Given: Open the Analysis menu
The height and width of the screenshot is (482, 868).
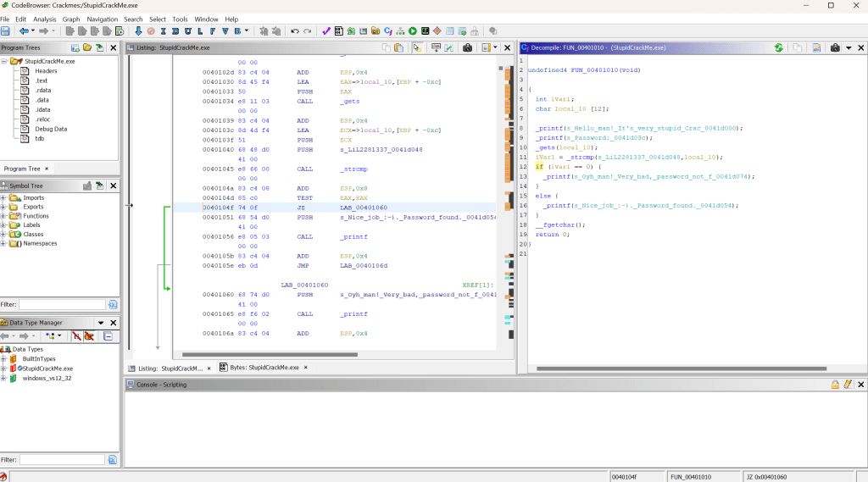Looking at the screenshot, I should [x=44, y=19].
